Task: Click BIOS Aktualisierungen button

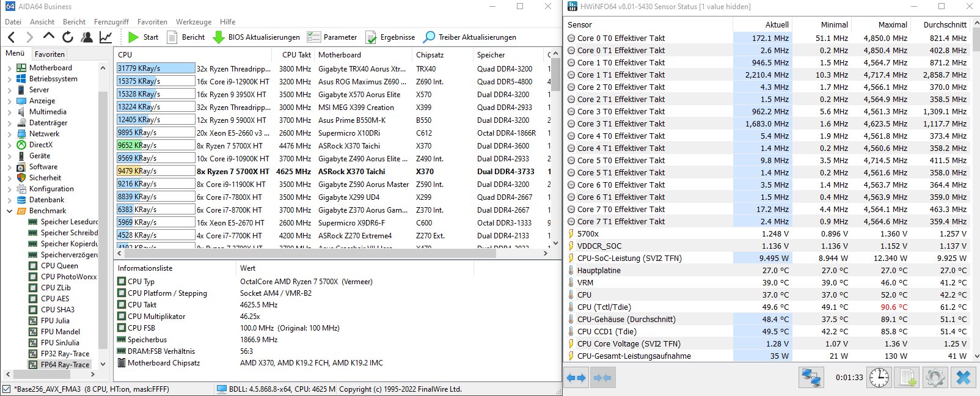Action: tap(256, 37)
